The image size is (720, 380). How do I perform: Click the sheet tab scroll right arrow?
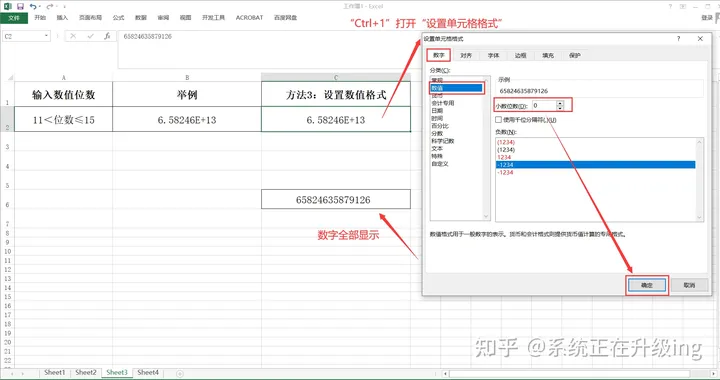(23, 374)
